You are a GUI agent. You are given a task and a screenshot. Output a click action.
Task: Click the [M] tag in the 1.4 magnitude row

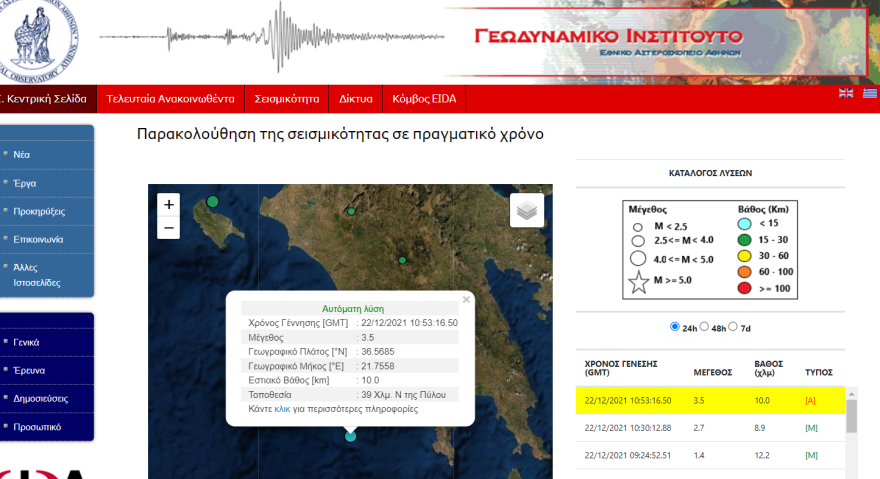[x=812, y=455]
